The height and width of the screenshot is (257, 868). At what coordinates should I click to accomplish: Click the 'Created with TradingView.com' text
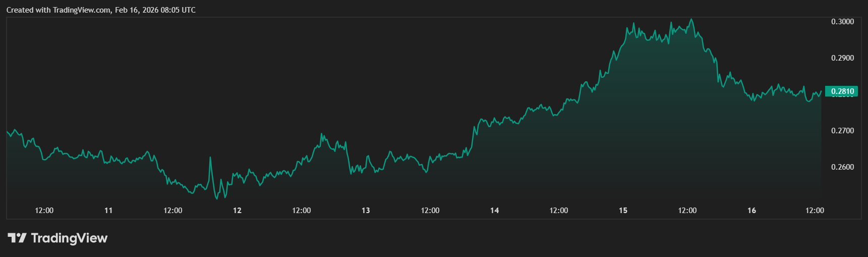point(59,10)
